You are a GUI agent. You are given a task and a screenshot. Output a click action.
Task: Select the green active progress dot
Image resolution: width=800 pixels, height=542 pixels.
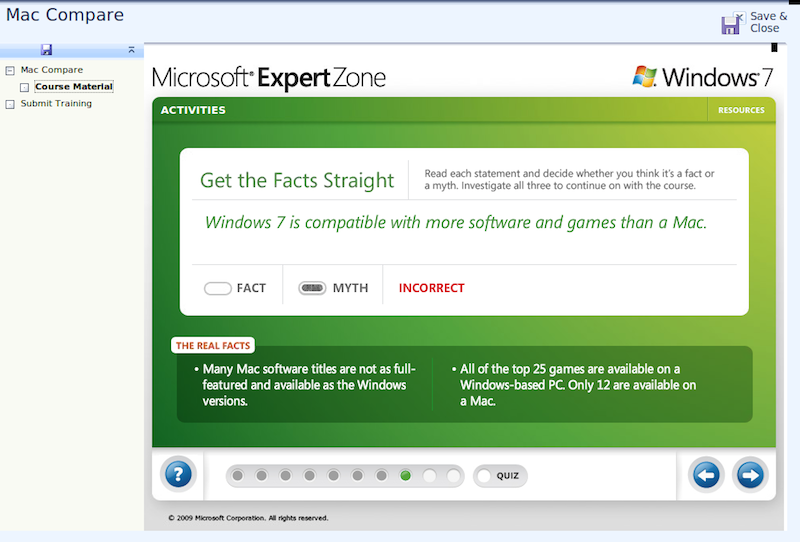coord(406,476)
